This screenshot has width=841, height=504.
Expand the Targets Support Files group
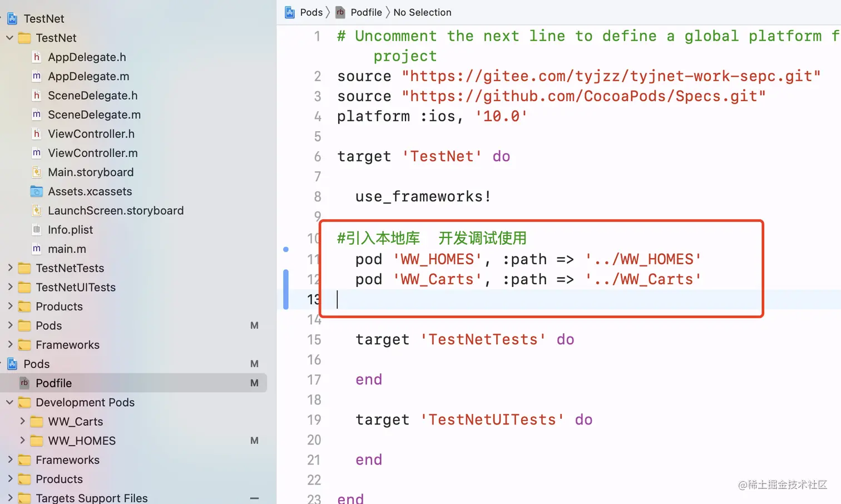10,498
